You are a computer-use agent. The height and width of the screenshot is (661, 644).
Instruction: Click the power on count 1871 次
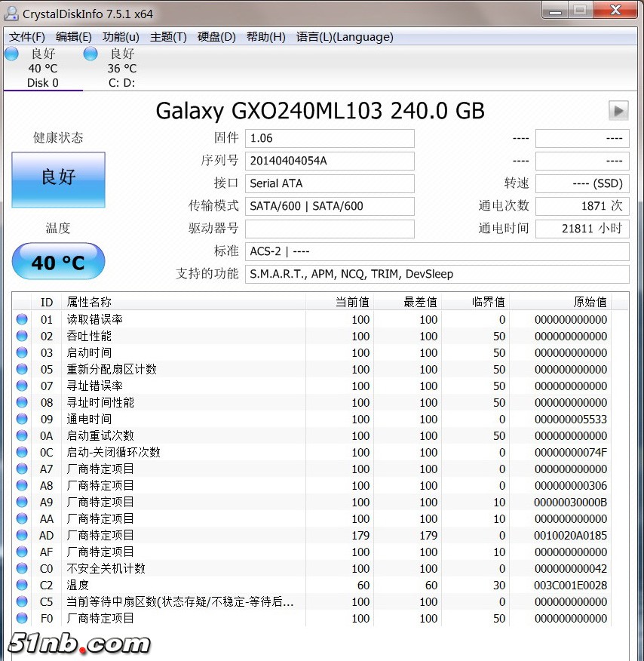[582, 206]
